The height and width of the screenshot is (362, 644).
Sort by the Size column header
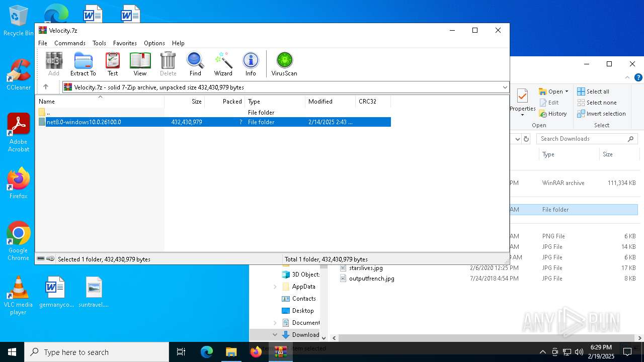click(x=185, y=102)
